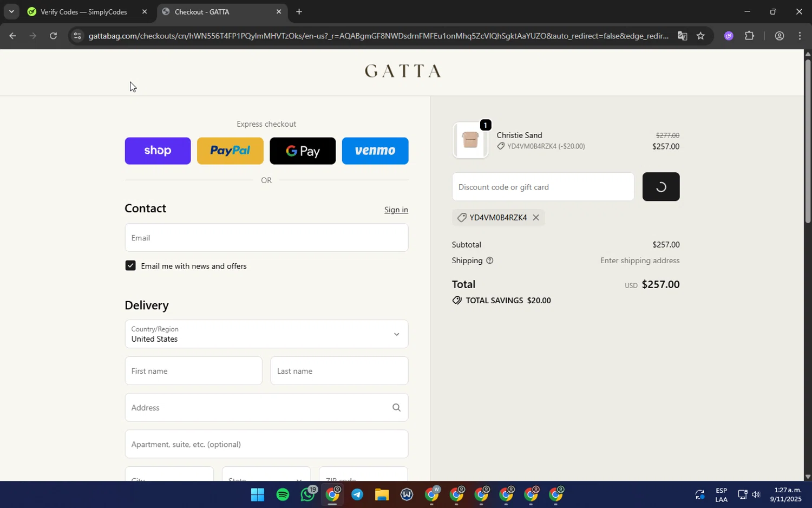Viewport: 812px width, 508px height.
Task: Follow the Sign in link
Action: click(396, 210)
